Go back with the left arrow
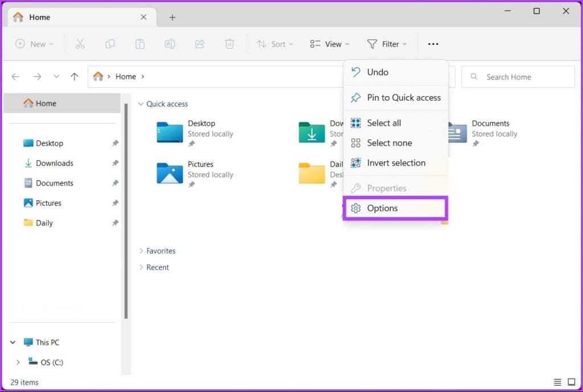The height and width of the screenshot is (392, 583). [15, 77]
